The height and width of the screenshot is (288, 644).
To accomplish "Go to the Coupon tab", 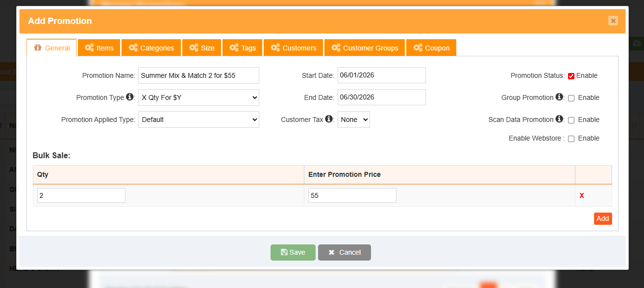I will pos(431,48).
